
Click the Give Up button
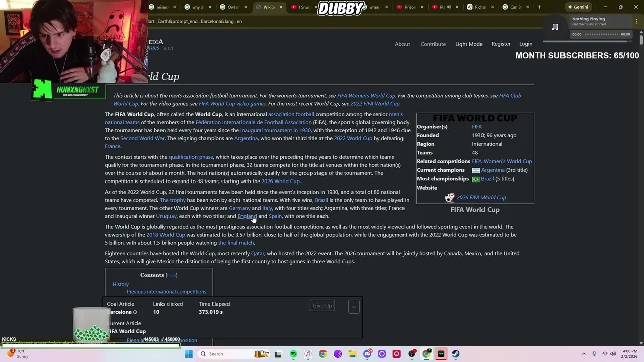322,306
